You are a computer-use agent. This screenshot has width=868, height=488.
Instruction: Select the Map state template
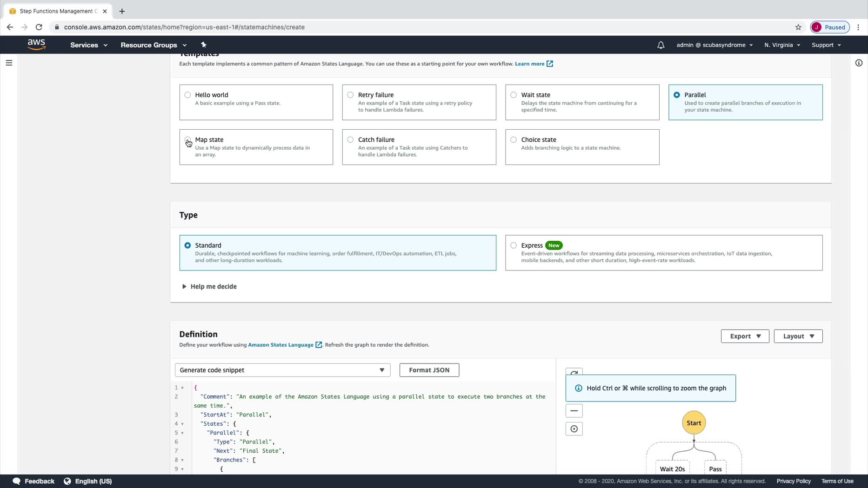pos(256,147)
